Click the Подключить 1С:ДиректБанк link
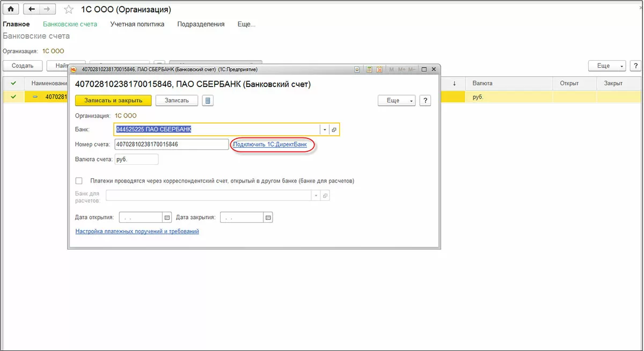This screenshot has height=351, width=644. pos(270,144)
